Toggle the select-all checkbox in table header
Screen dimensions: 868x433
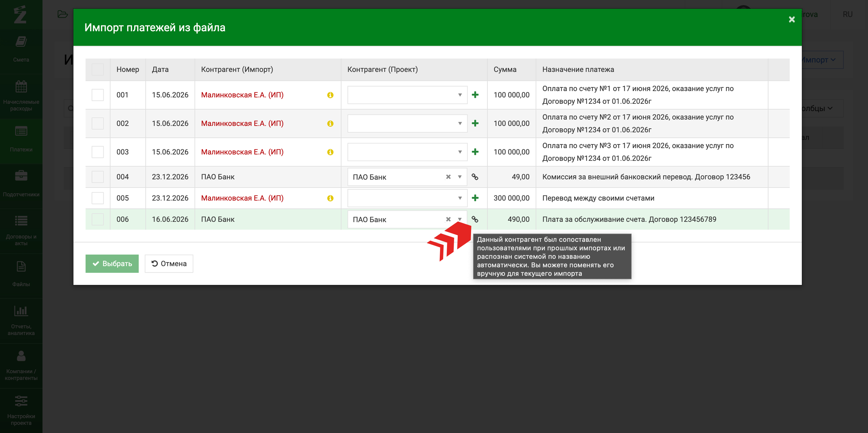click(x=98, y=69)
